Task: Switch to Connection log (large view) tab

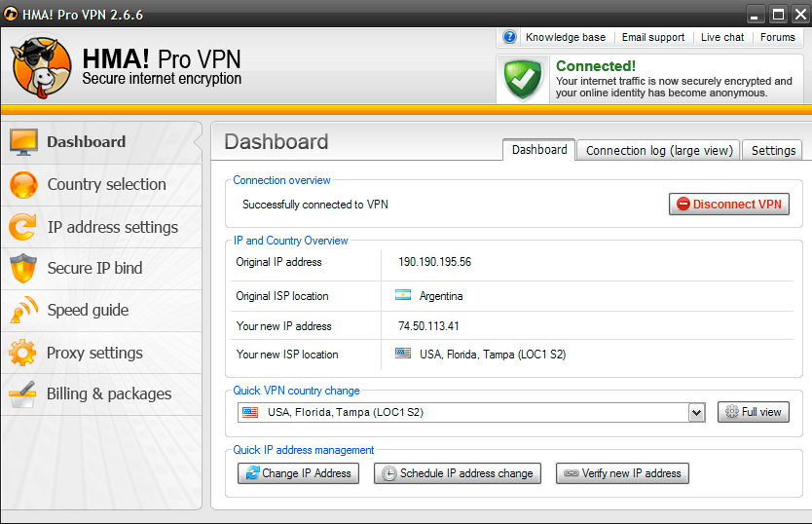Action: 659,150
